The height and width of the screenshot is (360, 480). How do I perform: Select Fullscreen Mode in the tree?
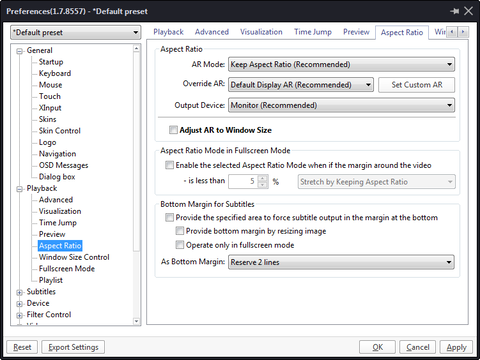click(x=67, y=269)
